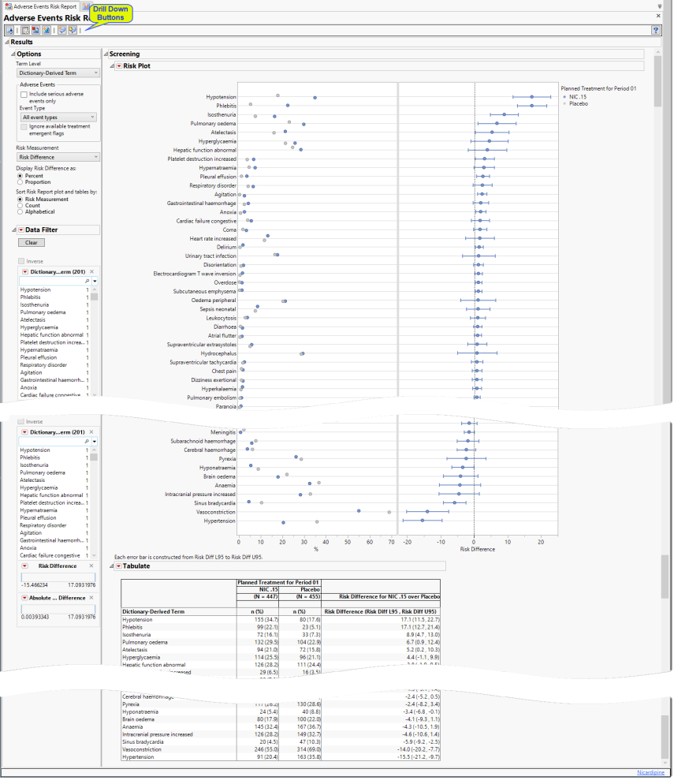Viewport: 674px width, 784px height.
Task: Click the Adverse Events Risk Report tab icon
Action: point(9,6)
